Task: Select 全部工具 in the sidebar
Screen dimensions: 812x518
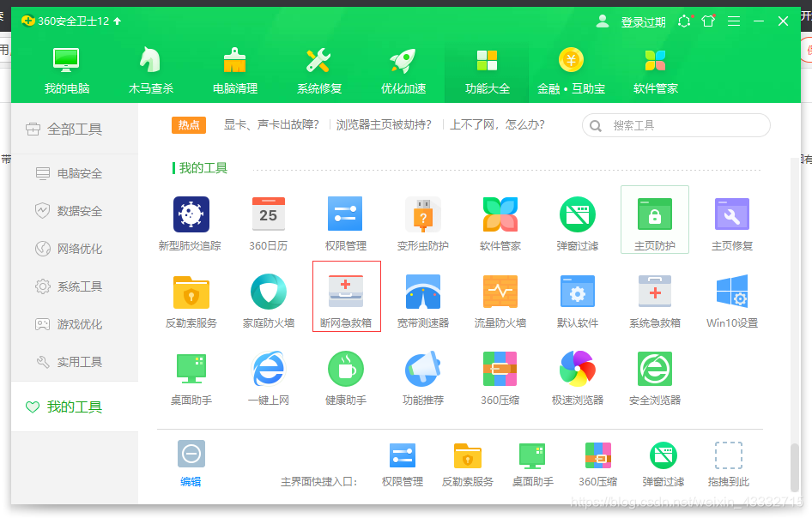Action: tap(75, 129)
